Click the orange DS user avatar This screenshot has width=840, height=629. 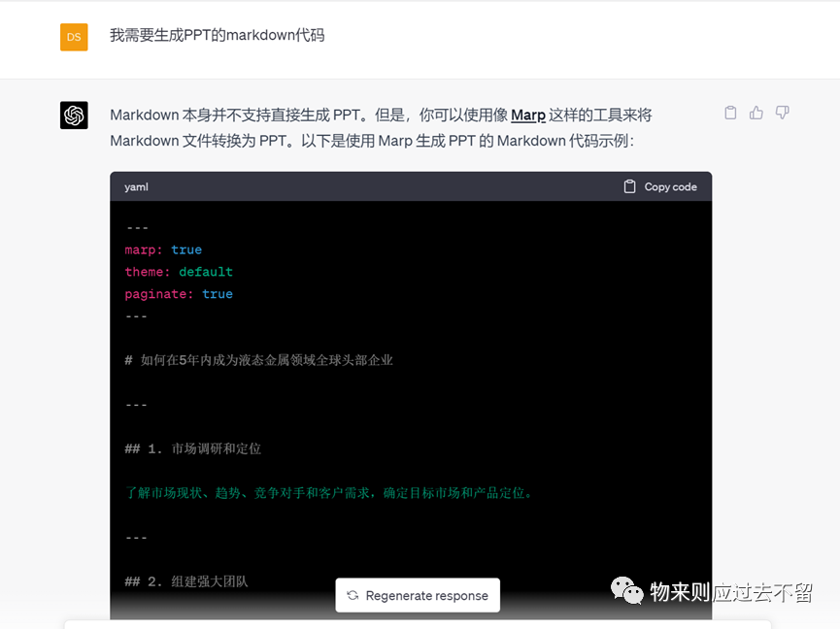coord(74,38)
